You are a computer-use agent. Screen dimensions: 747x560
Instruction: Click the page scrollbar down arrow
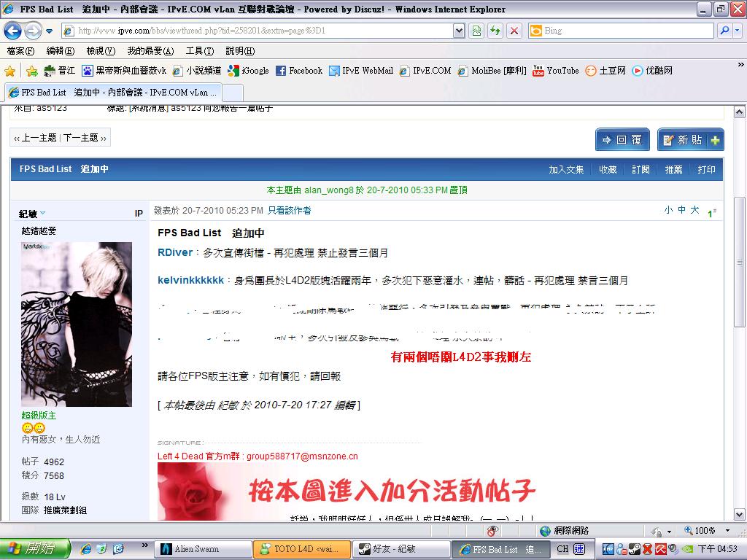tap(740, 514)
